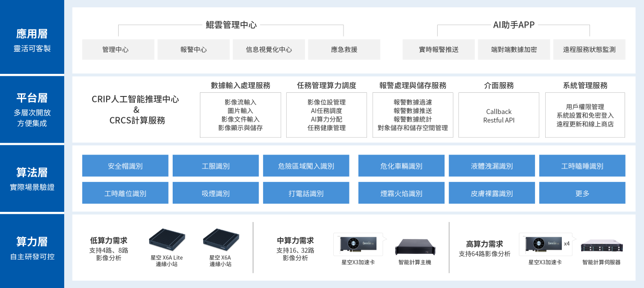Click the 報警數據推送 line
The image size is (644, 288).
coord(413,111)
